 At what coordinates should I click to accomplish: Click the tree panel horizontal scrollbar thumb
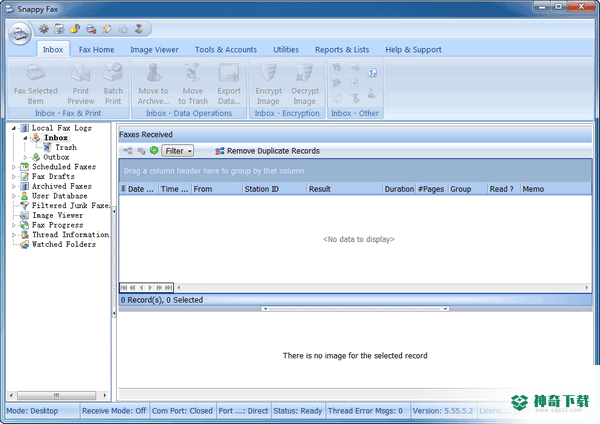tap(56, 395)
